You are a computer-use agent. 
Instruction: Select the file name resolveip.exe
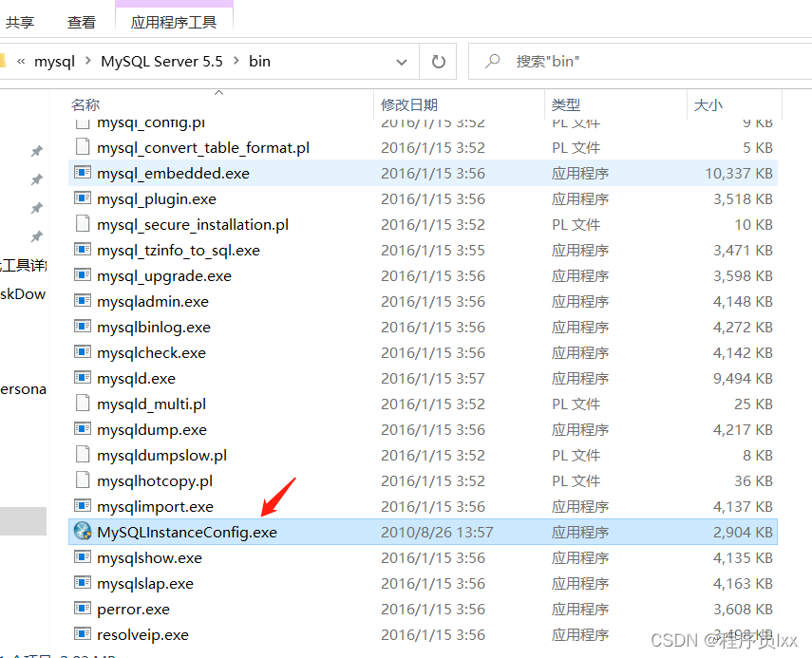tap(142, 634)
